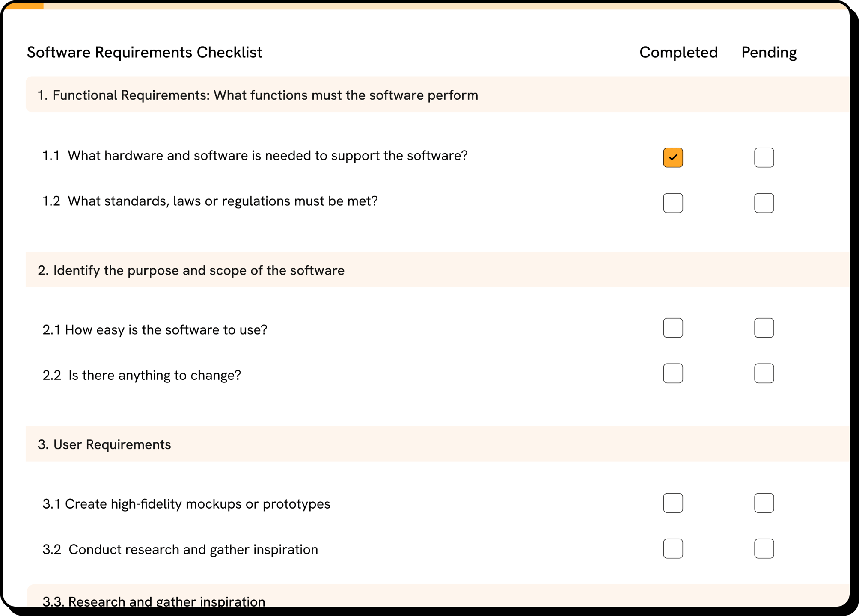Mark standards, laws or regulations as Completed
Screen dimensions: 859x616
point(672,203)
